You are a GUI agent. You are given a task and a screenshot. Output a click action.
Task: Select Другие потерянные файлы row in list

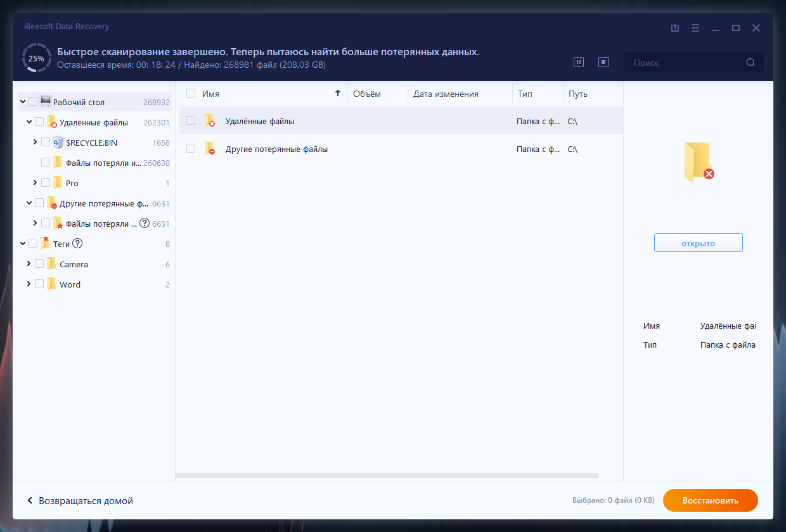click(401, 149)
